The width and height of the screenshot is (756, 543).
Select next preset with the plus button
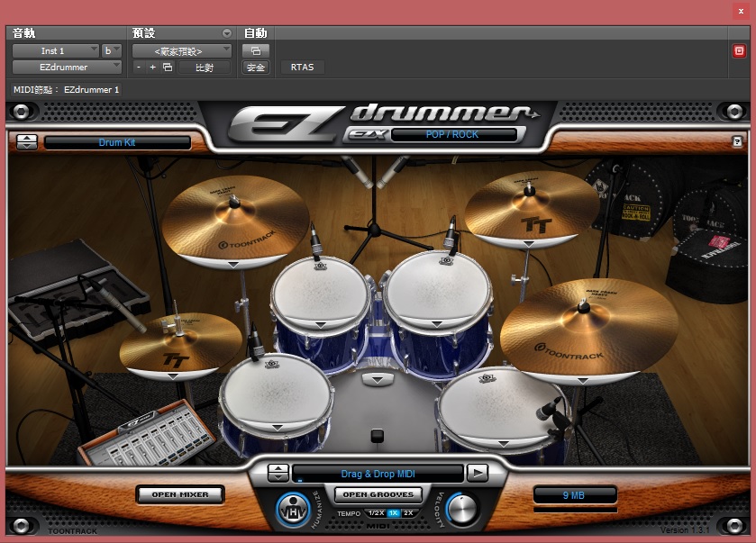click(152, 67)
